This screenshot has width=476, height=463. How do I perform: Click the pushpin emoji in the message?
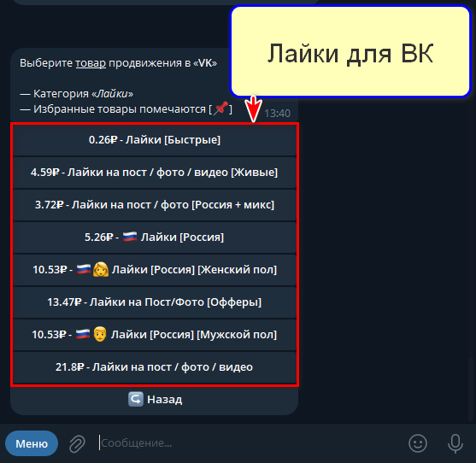point(220,108)
